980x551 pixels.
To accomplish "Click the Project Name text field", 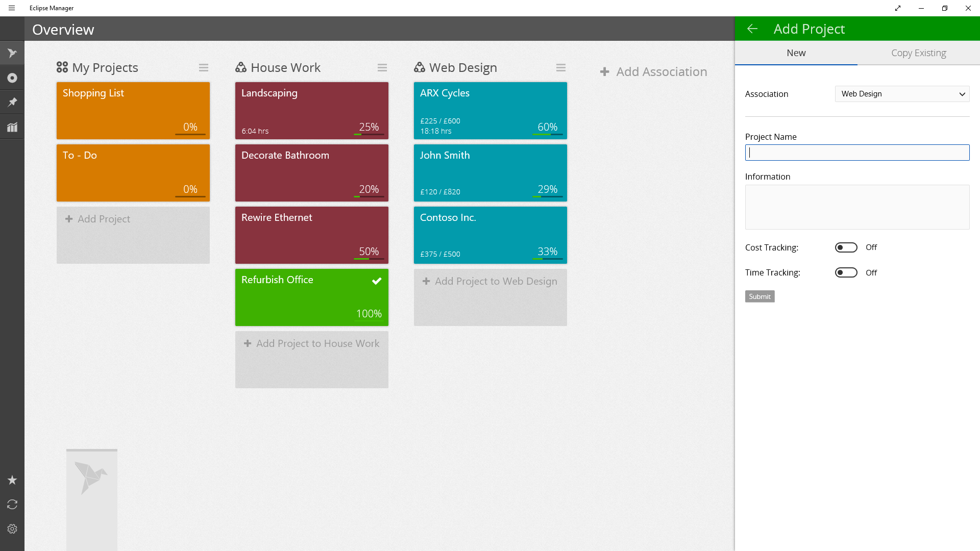I will click(x=857, y=153).
